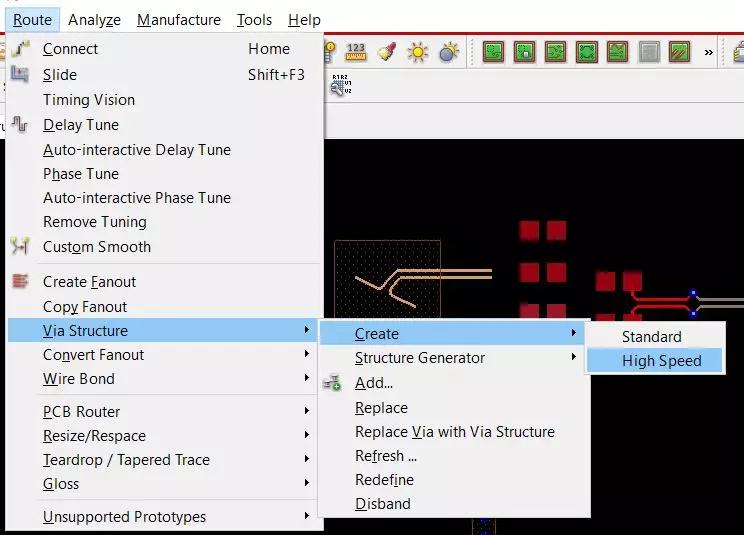
Task: Open the Manufacture menu
Action: [179, 20]
